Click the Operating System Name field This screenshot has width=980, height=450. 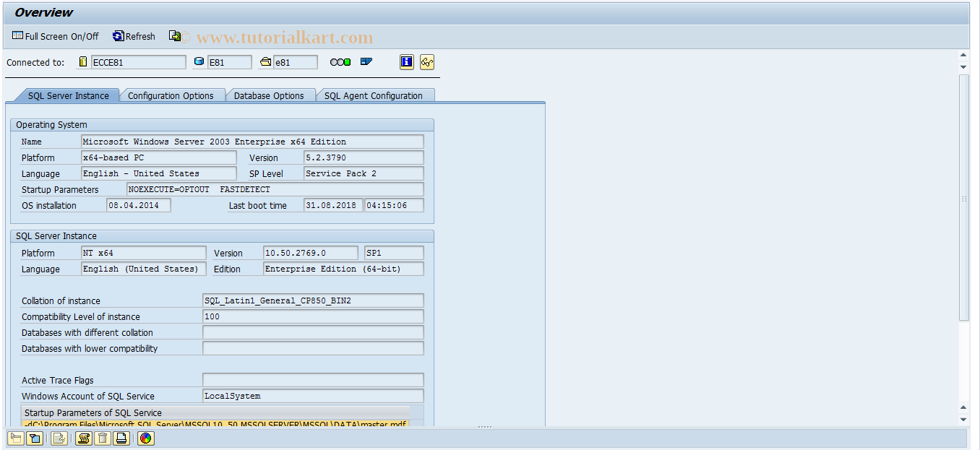(x=252, y=142)
